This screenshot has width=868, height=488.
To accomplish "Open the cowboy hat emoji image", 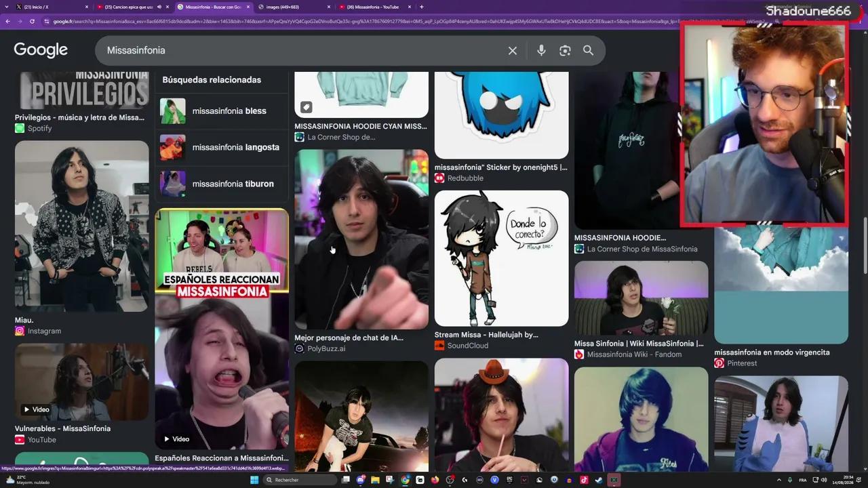I will pyautogui.click(x=501, y=415).
